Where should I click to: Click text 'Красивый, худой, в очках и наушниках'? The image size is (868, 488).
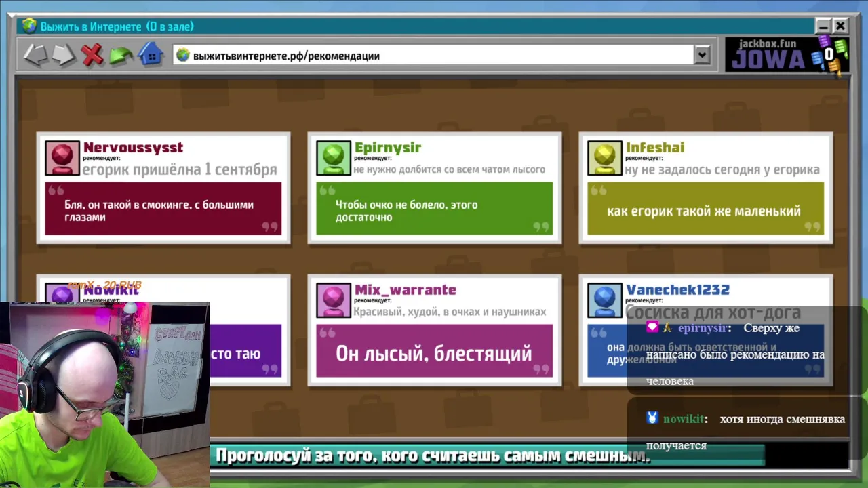pos(450,312)
